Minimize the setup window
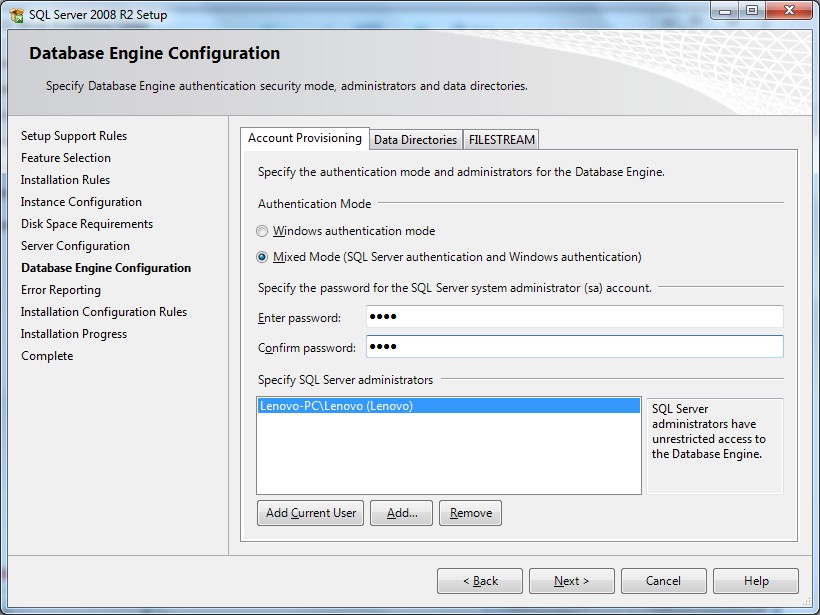 (725, 10)
